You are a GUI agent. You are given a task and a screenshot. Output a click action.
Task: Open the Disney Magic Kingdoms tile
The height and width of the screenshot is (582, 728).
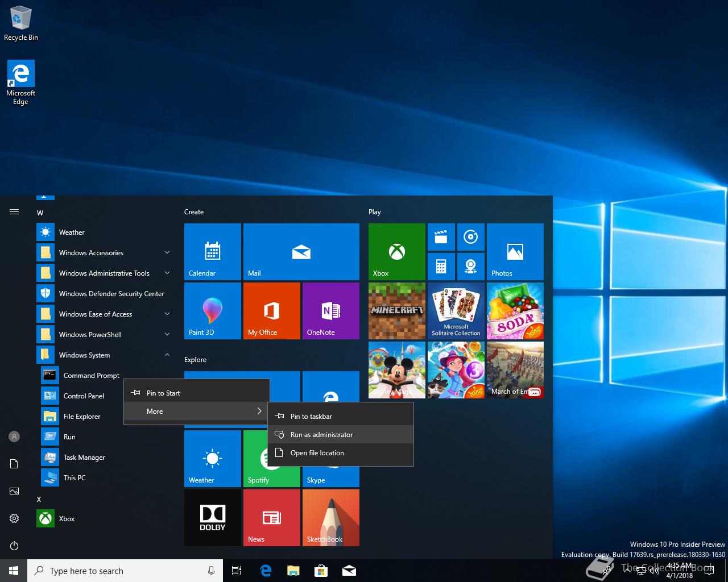(x=397, y=370)
